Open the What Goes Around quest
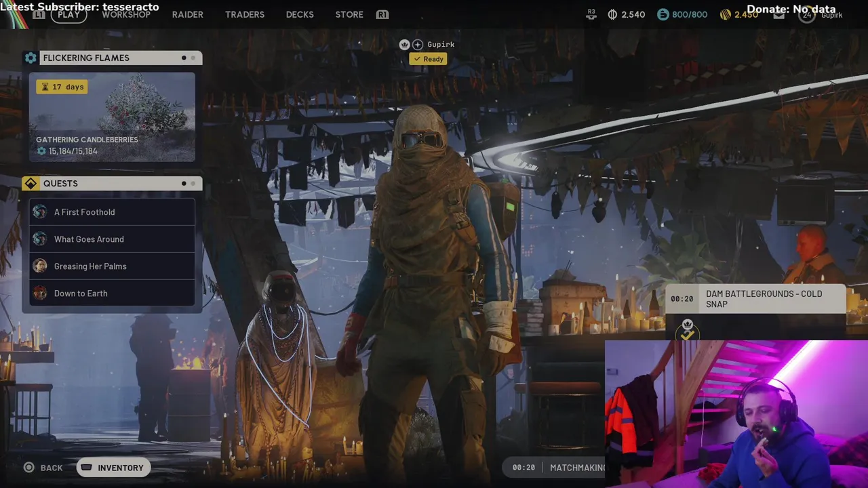The width and height of the screenshot is (868, 488). coord(112,239)
